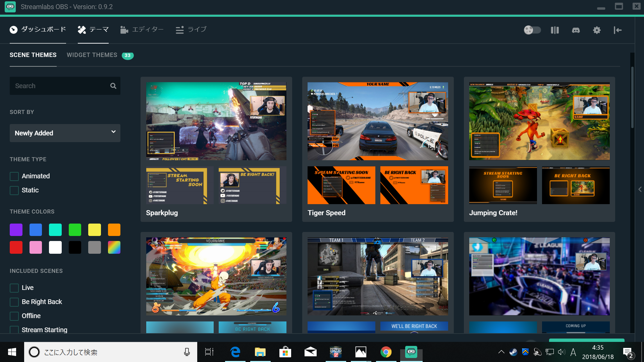
Task: Check the Be Right Back scene filter
Action: [14, 302]
